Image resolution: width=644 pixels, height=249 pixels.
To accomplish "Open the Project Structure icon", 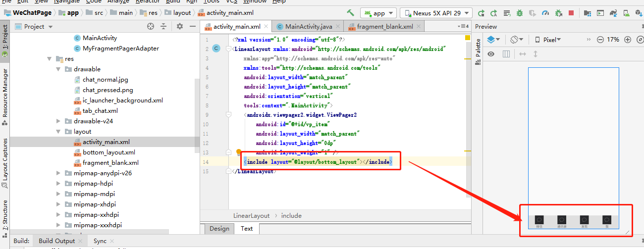I will click(587, 13).
